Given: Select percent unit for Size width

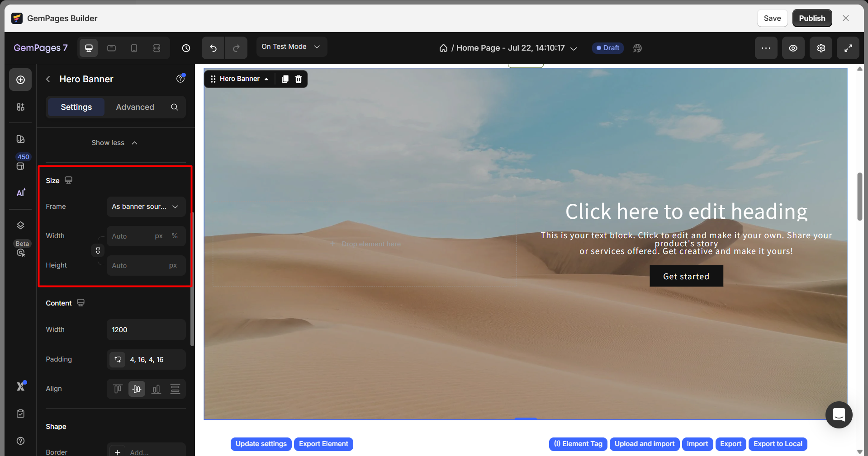Looking at the screenshot, I should click(x=175, y=236).
